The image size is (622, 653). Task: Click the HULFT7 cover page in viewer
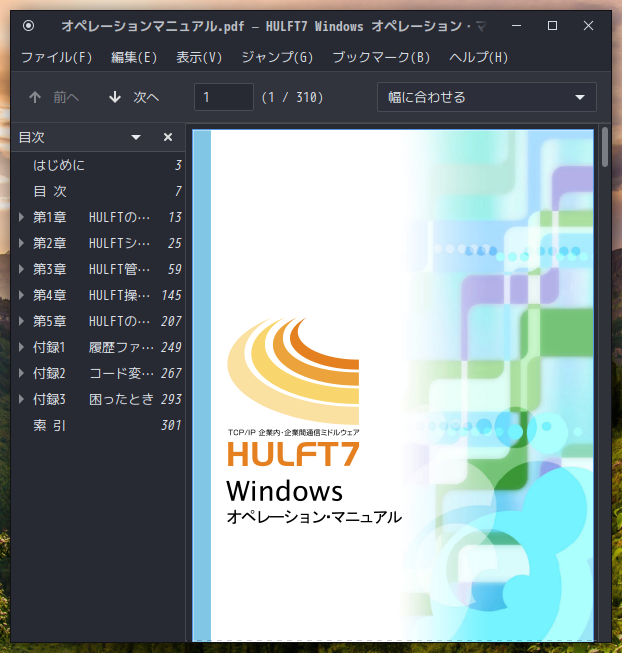click(393, 385)
